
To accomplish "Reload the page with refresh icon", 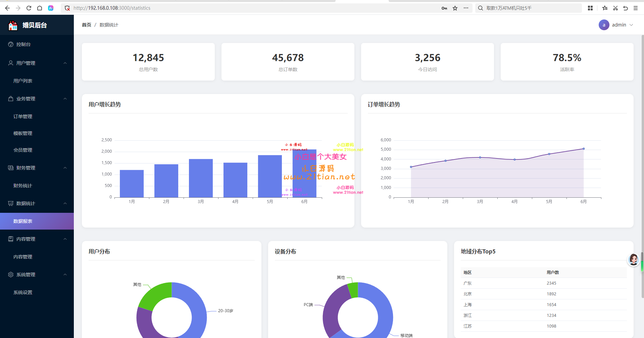I will [29, 8].
